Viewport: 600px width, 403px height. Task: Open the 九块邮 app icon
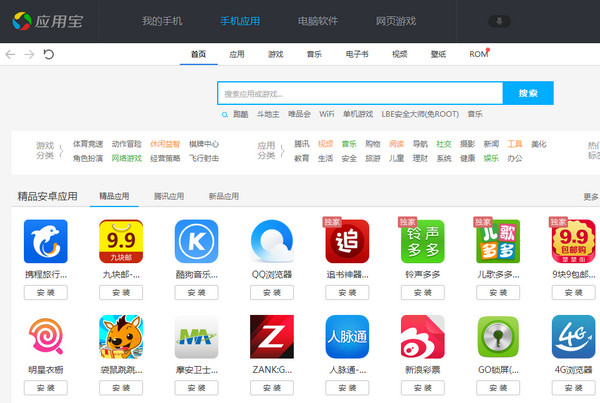coord(121,241)
